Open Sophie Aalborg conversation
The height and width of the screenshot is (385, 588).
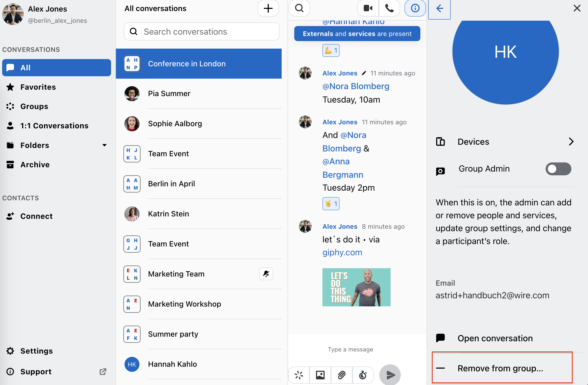pos(199,124)
